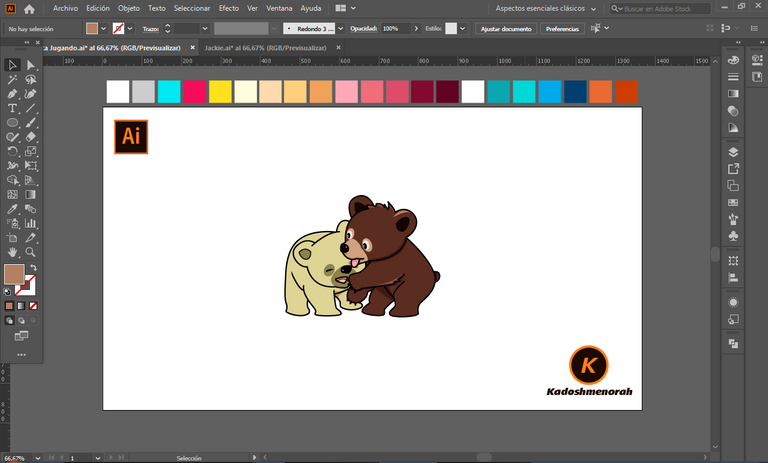The width and height of the screenshot is (768, 463).
Task: Pick the yellow swatch above artboard
Action: (220, 92)
